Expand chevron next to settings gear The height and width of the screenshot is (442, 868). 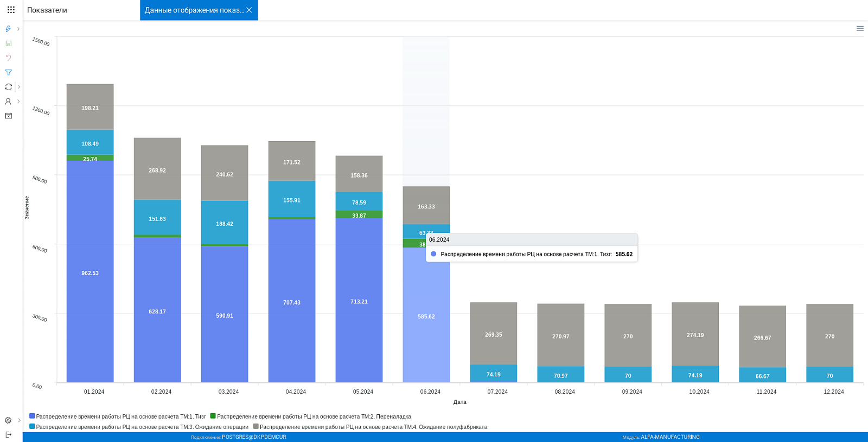(19, 420)
